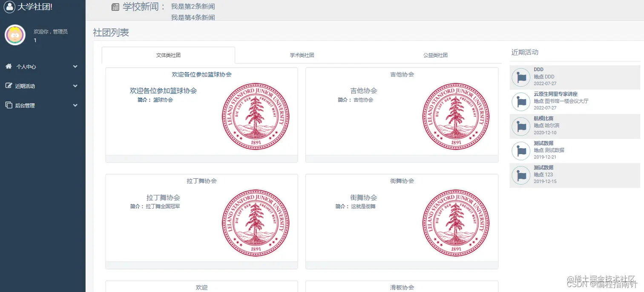
Task: Open the 吉他协会 card header
Action: (x=402, y=74)
